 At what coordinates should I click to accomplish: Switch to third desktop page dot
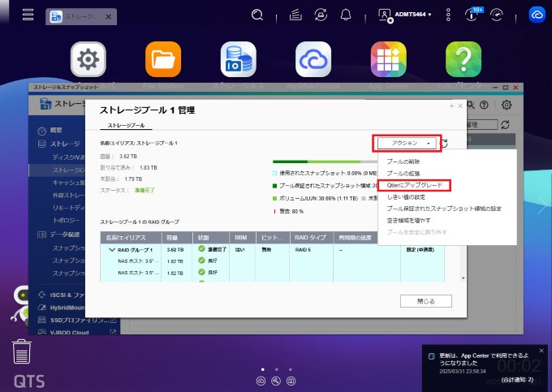(290, 369)
